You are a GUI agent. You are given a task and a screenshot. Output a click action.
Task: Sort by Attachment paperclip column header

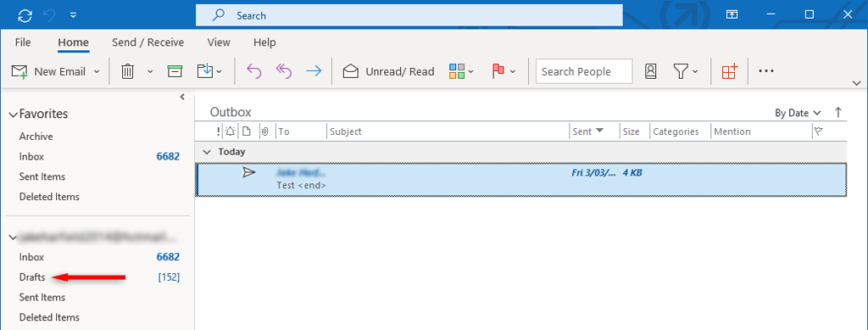265,131
